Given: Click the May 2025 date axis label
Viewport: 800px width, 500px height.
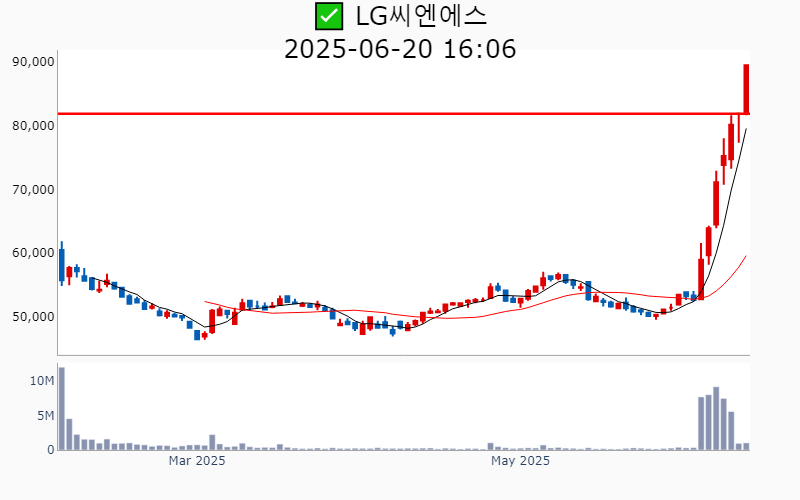Looking at the screenshot, I should (x=520, y=461).
